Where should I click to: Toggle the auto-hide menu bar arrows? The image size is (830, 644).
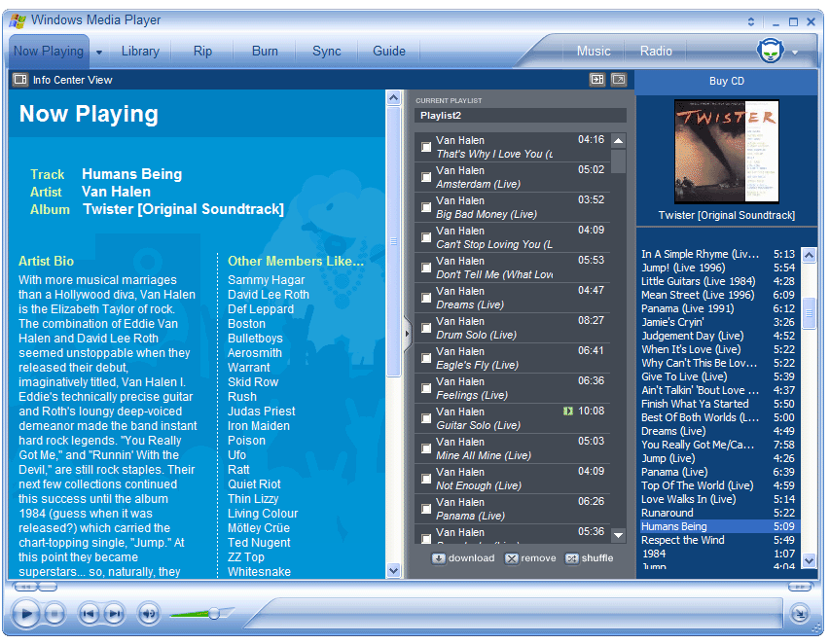click(x=750, y=21)
